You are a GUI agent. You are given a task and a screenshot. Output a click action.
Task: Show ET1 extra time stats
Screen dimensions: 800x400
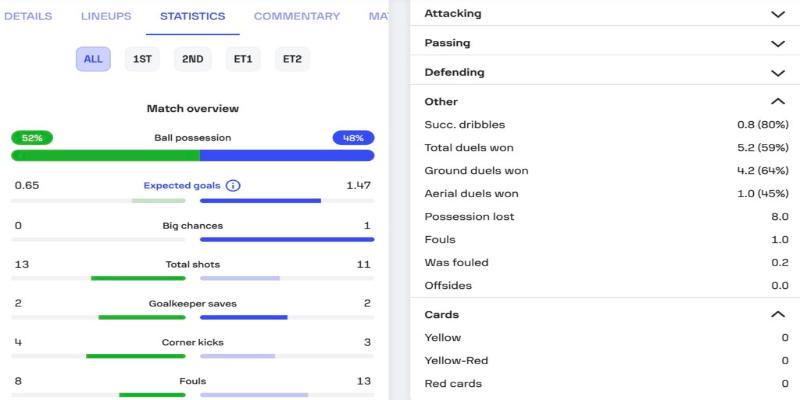coord(243,59)
